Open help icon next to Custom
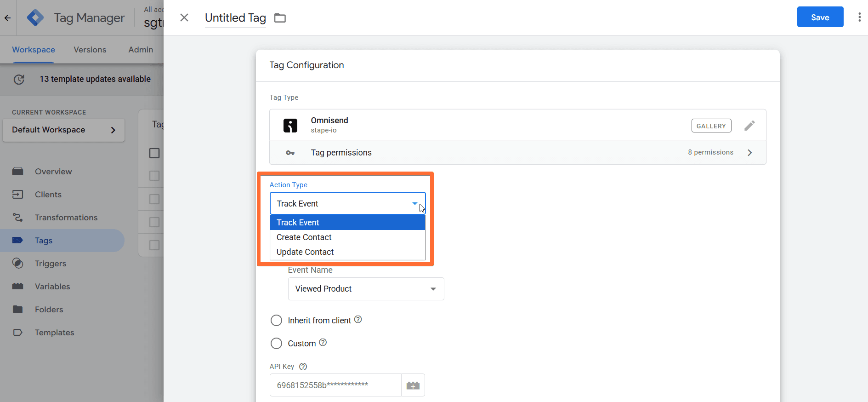The image size is (868, 402). [x=323, y=343]
